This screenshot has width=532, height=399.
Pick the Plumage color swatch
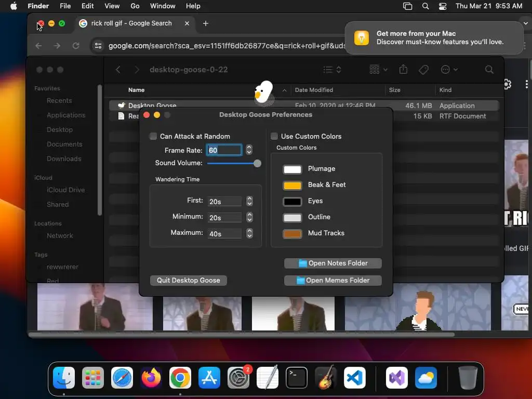pyautogui.click(x=292, y=169)
